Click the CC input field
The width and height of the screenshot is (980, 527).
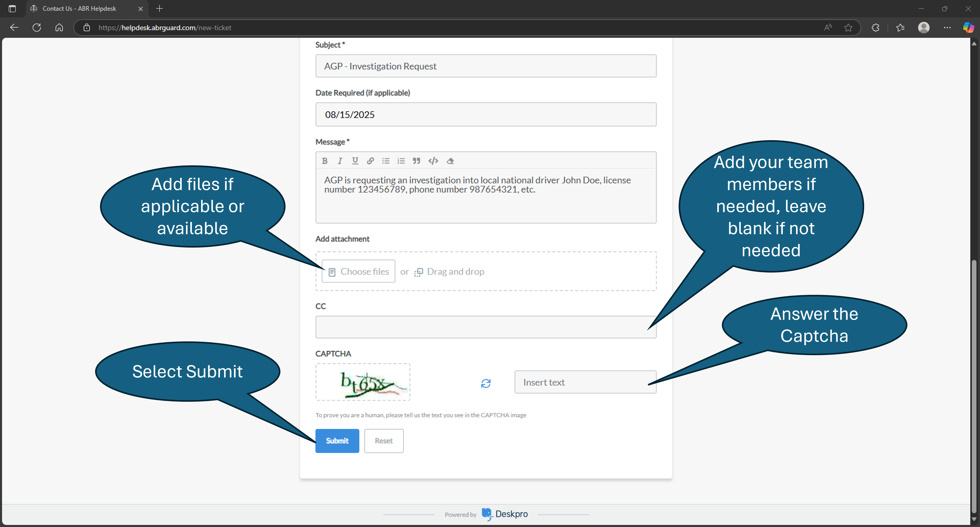pyautogui.click(x=486, y=327)
